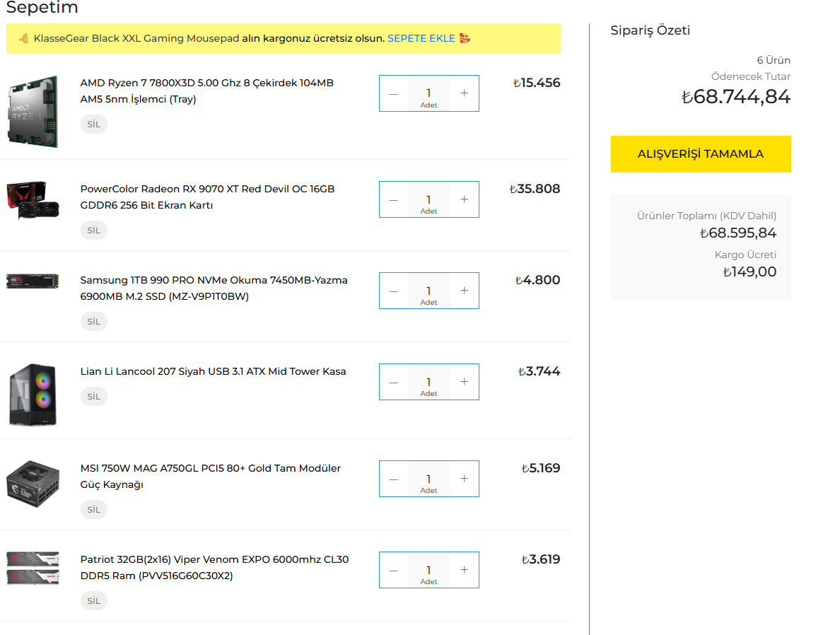
Task: Click SEPETE EKLE link in yellow banner
Action: point(421,38)
